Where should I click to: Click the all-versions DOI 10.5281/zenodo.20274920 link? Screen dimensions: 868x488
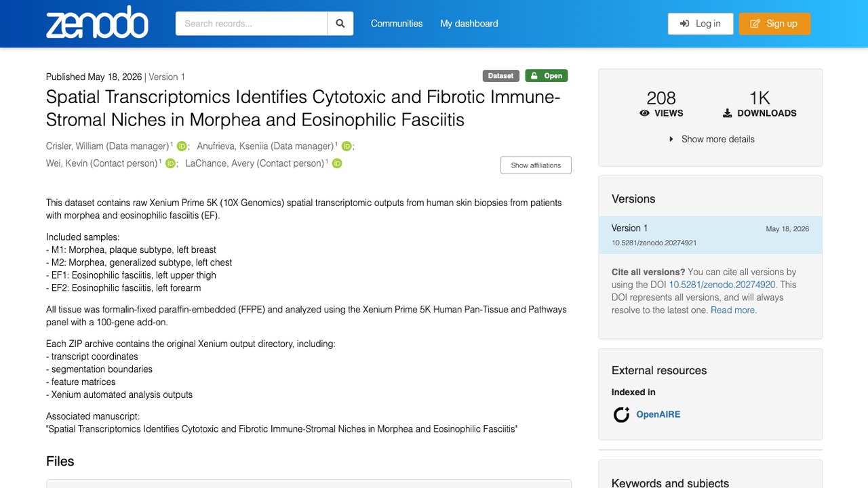723,285
